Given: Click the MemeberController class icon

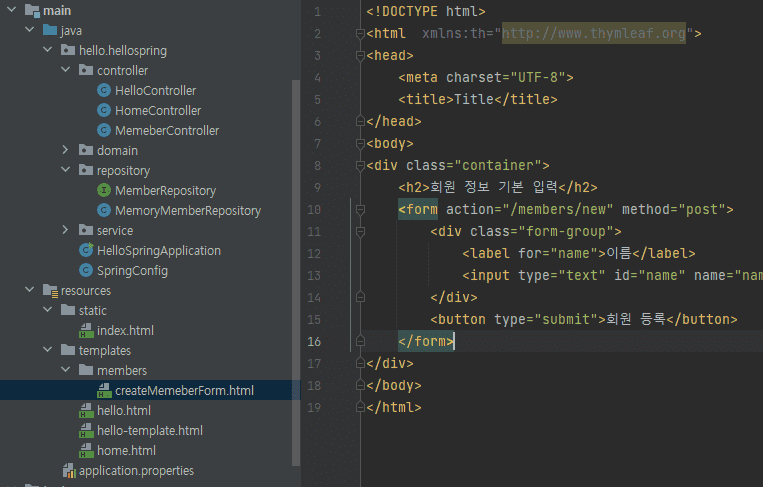Looking at the screenshot, I should 104,130.
